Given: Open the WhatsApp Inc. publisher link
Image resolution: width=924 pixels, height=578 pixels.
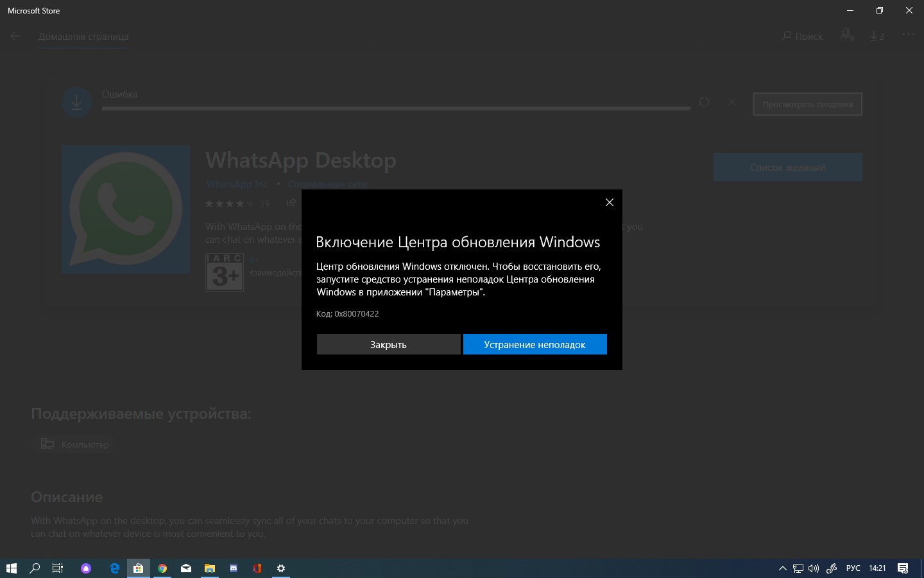Looking at the screenshot, I should pos(237,184).
